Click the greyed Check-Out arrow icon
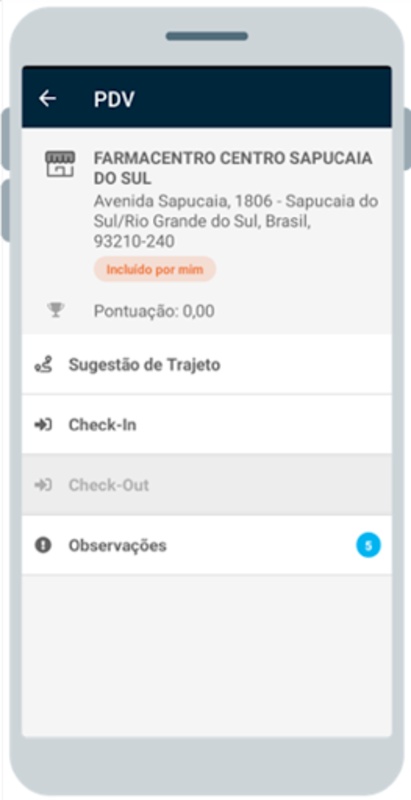The height and width of the screenshot is (800, 411). 43,485
